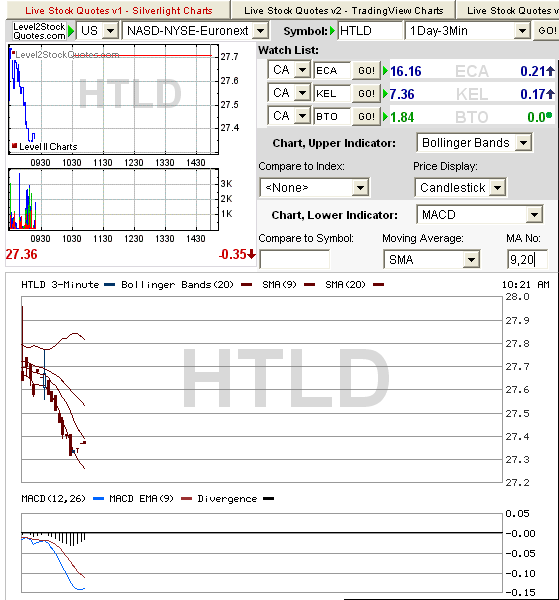Click the small HTLD intraday price chart
Screen dimensions: 559x600
point(113,99)
